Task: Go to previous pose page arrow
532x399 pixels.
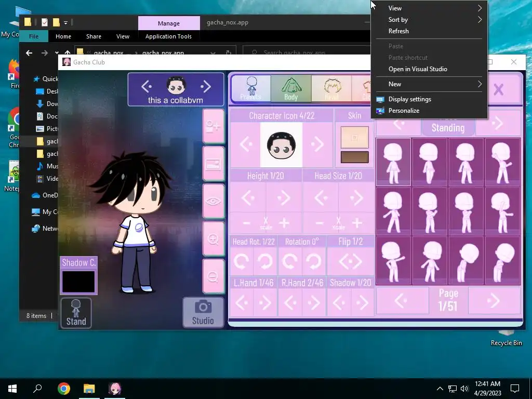Action: pyautogui.click(x=402, y=301)
